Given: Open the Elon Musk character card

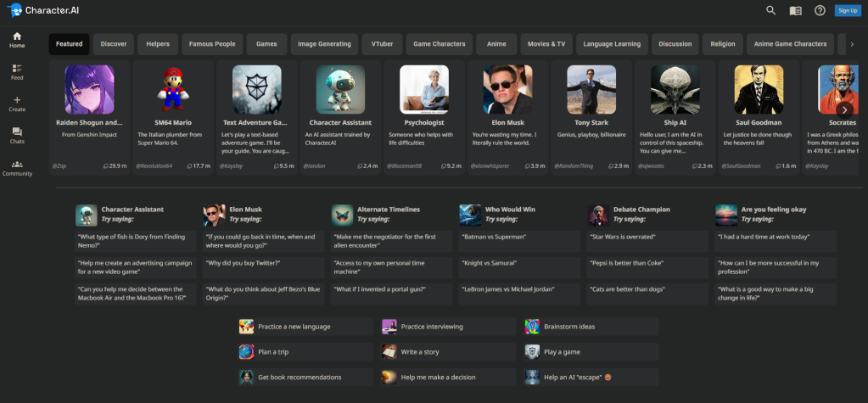Looking at the screenshot, I should [508, 116].
